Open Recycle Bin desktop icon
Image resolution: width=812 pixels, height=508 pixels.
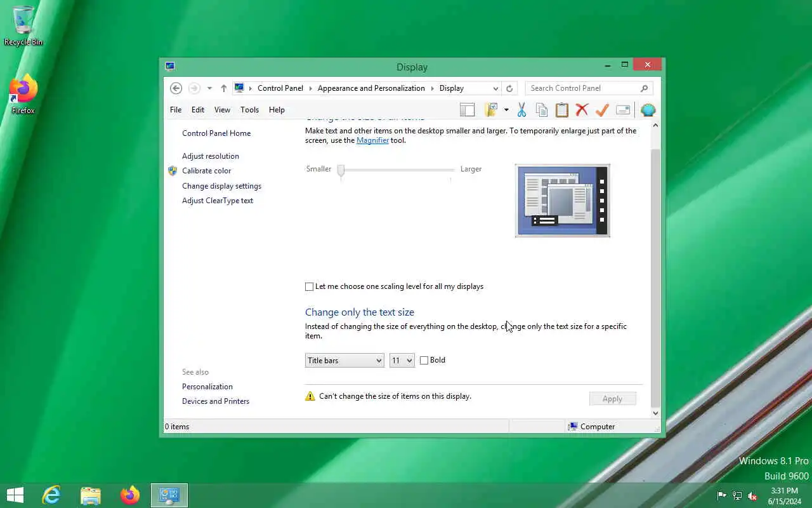[x=23, y=25]
